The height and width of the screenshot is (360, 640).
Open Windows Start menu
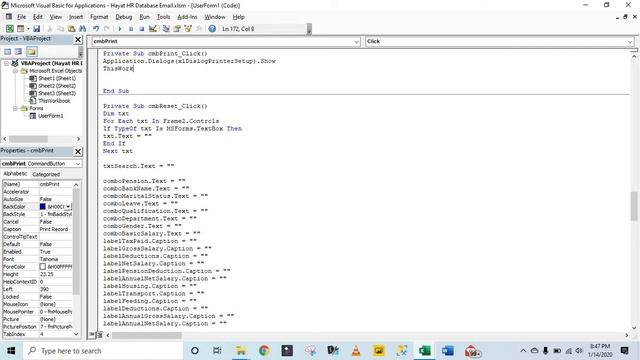[11, 351]
